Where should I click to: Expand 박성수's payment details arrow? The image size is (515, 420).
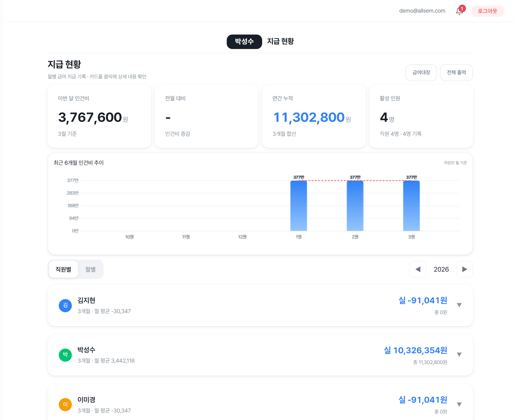(x=459, y=355)
